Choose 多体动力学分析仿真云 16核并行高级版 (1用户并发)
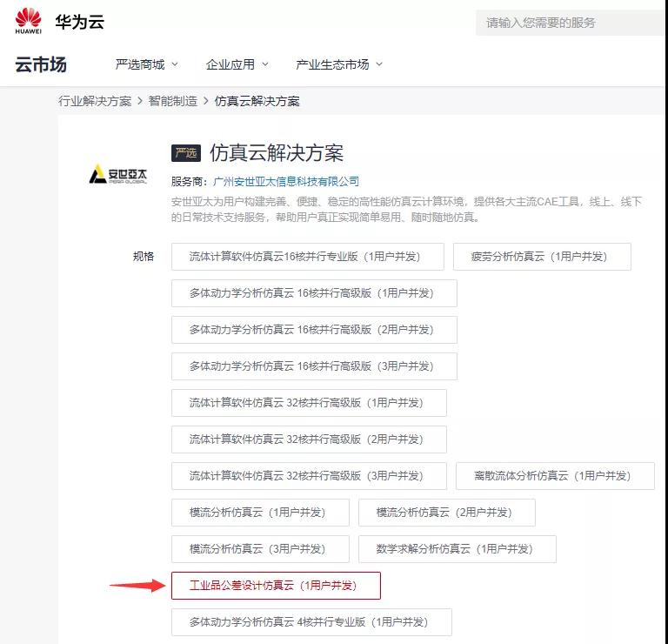 [x=314, y=293]
